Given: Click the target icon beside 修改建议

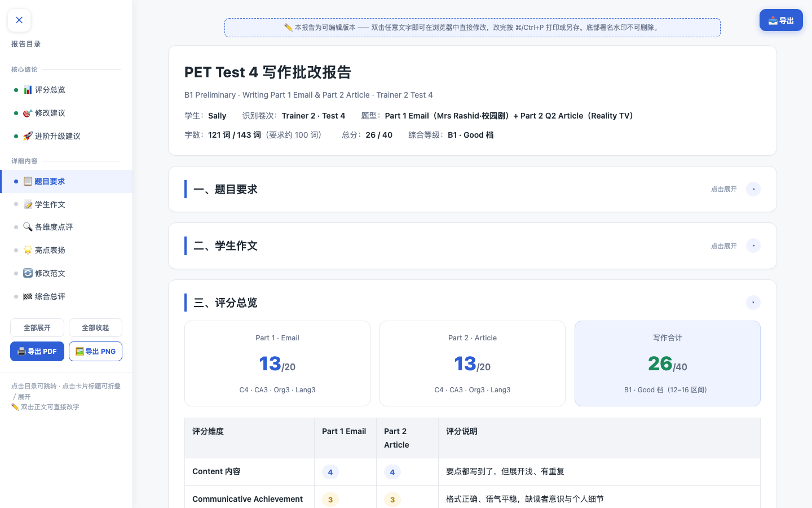Looking at the screenshot, I should coord(28,113).
